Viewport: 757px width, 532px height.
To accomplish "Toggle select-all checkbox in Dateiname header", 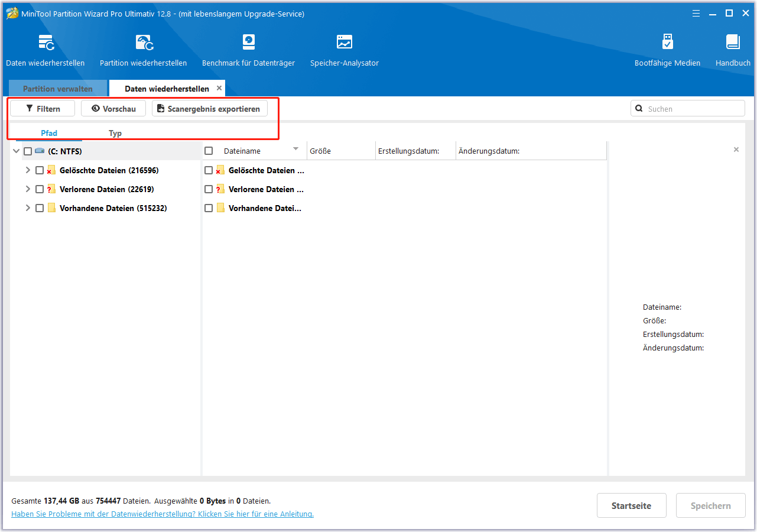I will point(209,151).
